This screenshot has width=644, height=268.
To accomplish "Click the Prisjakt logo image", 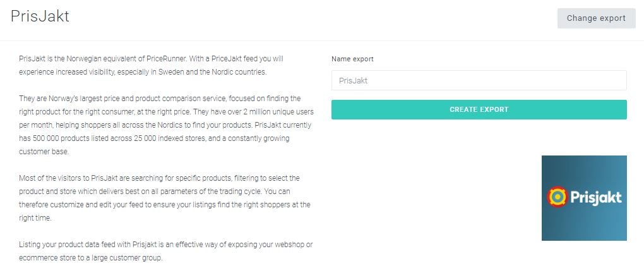I will click(584, 198).
